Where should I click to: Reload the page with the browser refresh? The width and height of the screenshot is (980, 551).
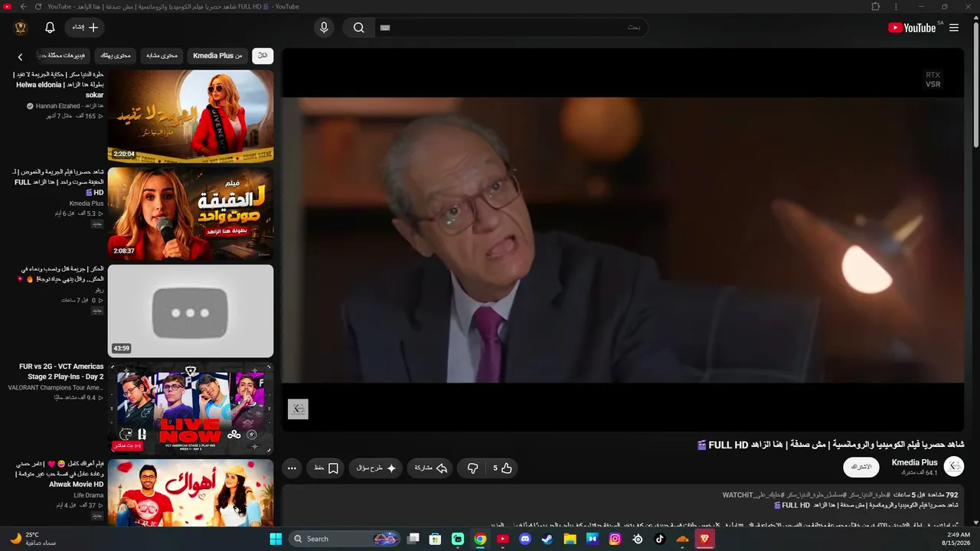(38, 7)
